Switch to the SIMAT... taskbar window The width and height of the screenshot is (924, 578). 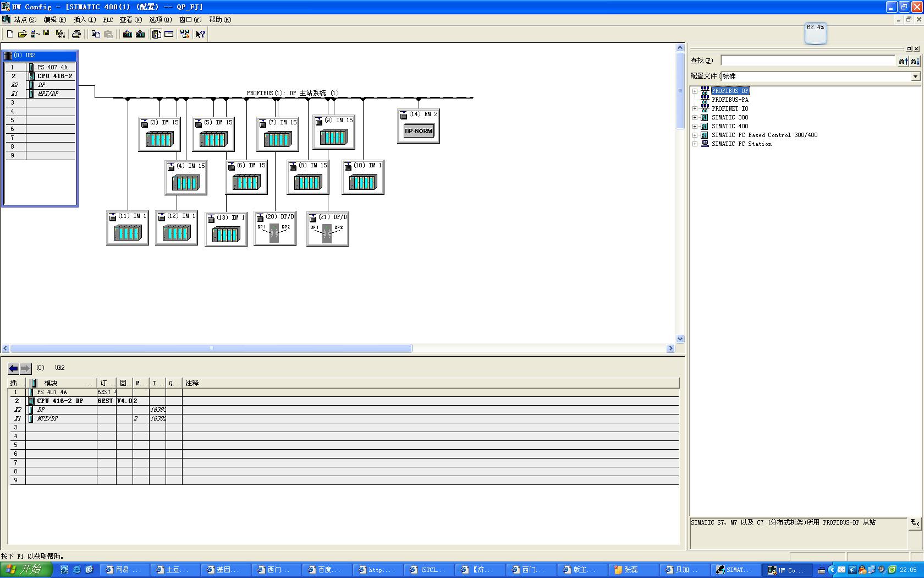(735, 570)
